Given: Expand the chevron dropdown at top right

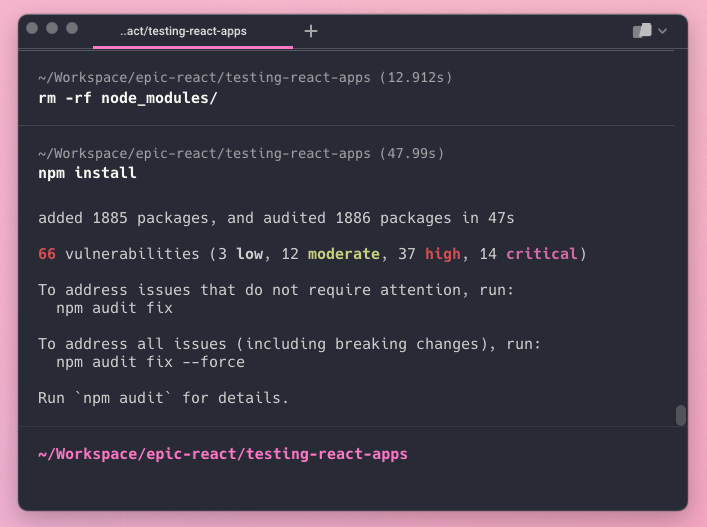Looking at the screenshot, I should pos(663,31).
